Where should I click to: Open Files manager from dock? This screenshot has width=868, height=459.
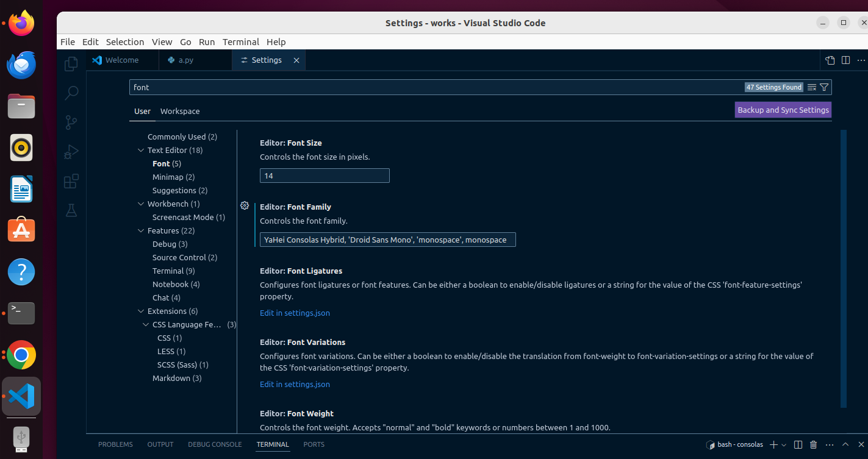click(21, 107)
